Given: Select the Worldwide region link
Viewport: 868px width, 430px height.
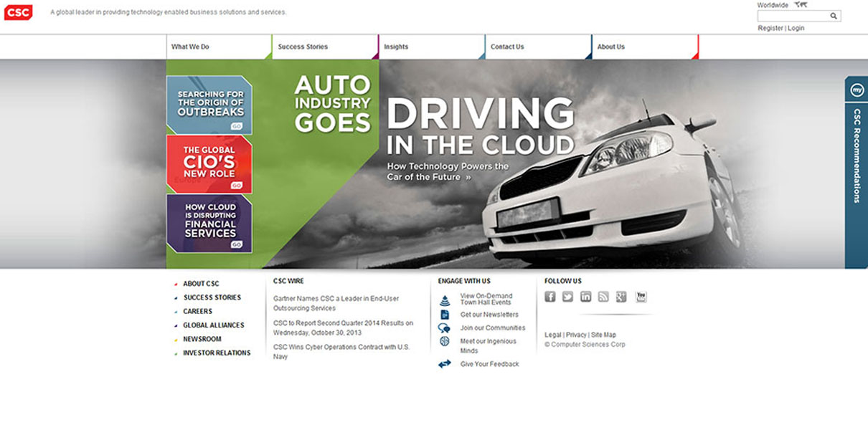Looking at the screenshot, I should coord(773,5).
